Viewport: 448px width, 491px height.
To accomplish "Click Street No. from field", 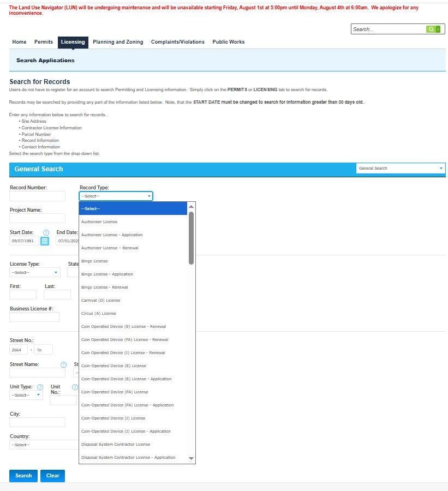I will [19, 350].
